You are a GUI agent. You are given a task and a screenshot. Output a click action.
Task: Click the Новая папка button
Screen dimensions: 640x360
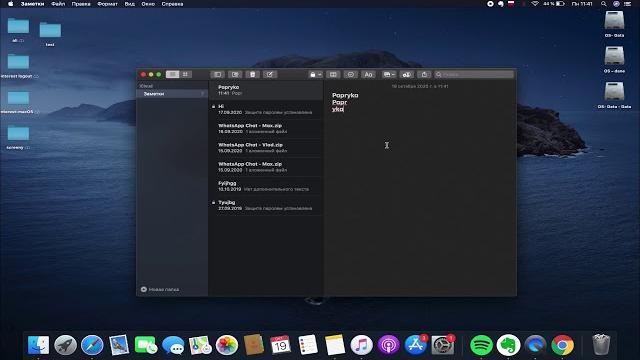coord(160,289)
